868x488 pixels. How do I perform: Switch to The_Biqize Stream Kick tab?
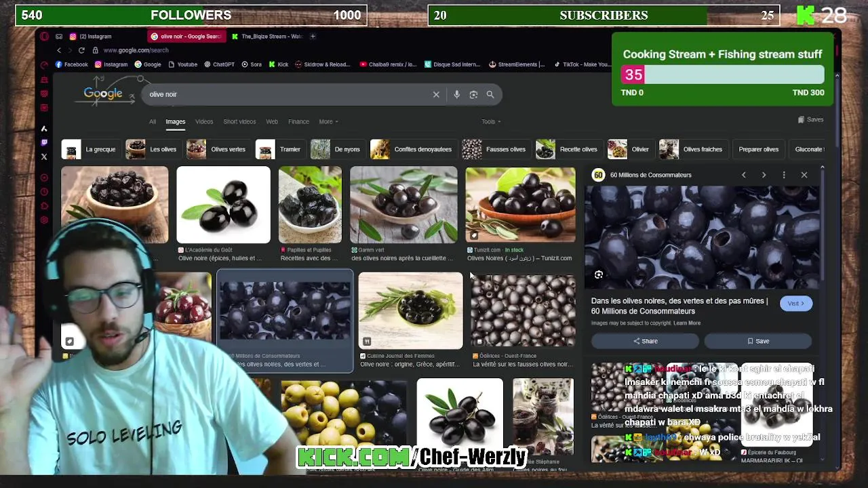[267, 37]
